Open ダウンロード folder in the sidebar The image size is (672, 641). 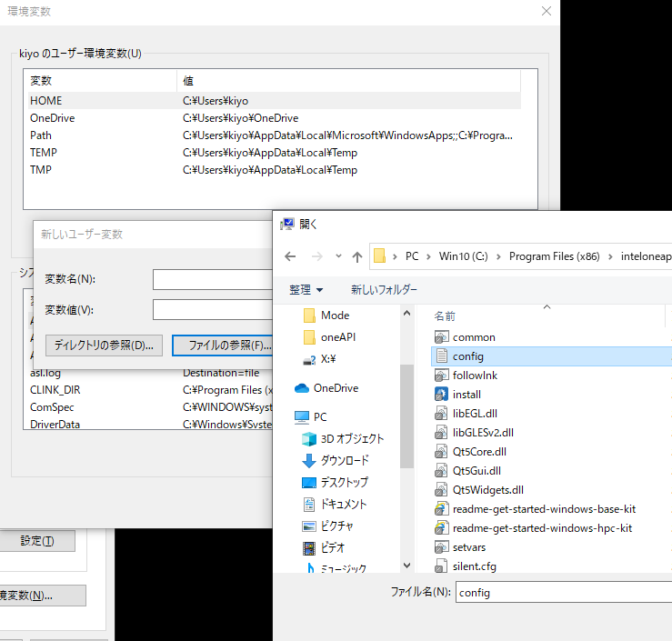pos(336,461)
